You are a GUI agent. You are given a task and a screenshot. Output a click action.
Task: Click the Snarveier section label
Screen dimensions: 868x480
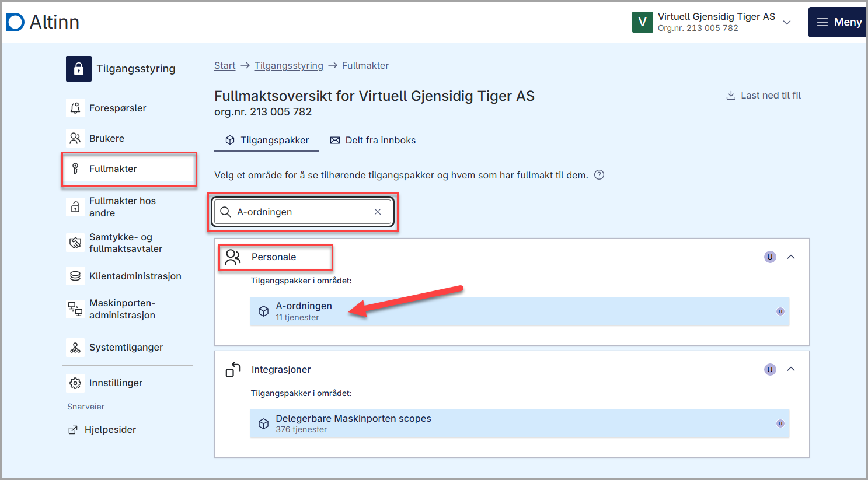pyautogui.click(x=86, y=407)
